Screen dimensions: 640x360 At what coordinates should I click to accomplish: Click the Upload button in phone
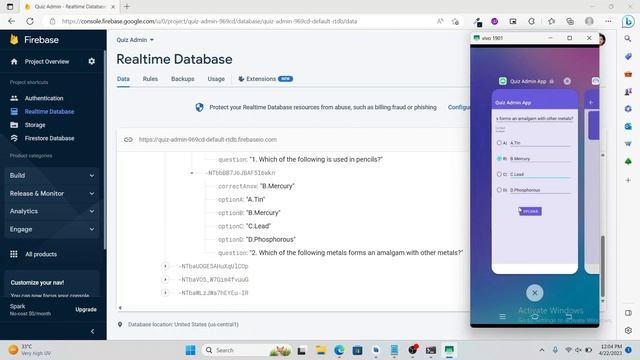pyautogui.click(x=530, y=211)
